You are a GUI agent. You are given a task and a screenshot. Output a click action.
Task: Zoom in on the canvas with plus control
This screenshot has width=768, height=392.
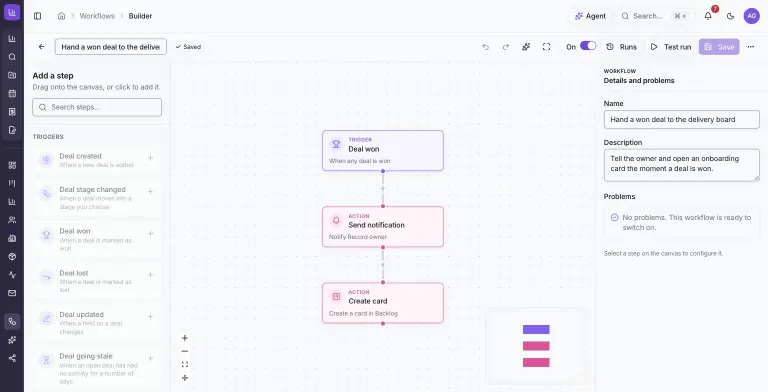click(185, 338)
